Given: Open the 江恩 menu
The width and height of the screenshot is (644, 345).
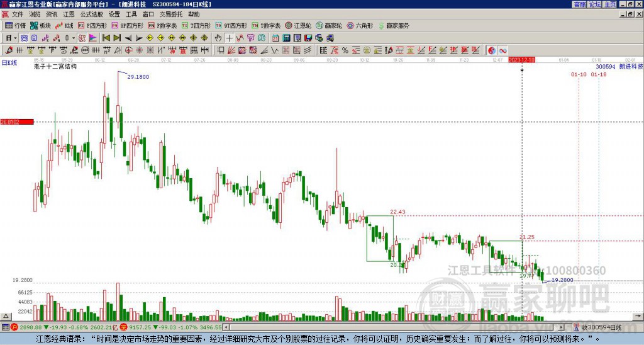Looking at the screenshot, I should click(69, 14).
